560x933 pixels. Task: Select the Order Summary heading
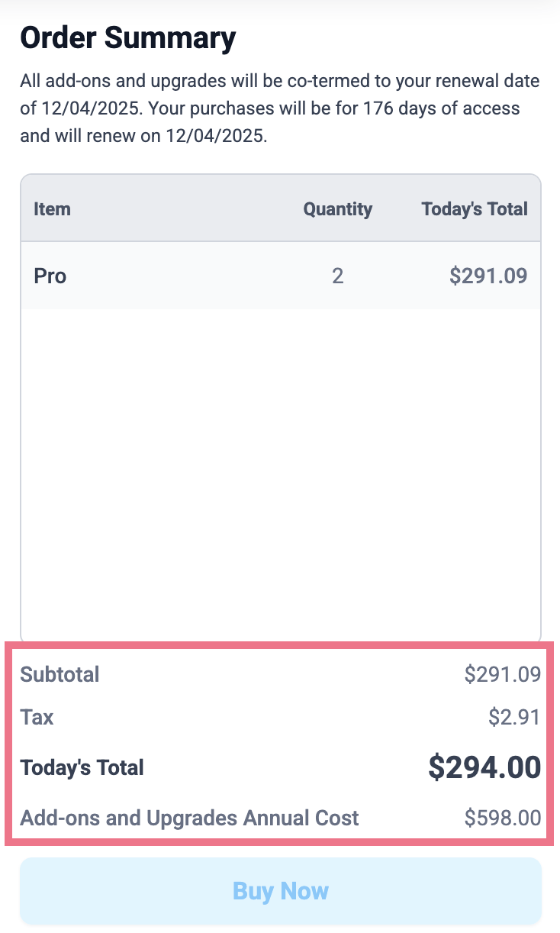128,37
